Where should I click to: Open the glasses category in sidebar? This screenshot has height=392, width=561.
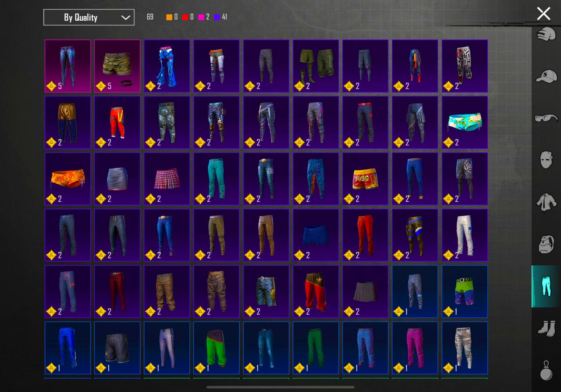(546, 118)
